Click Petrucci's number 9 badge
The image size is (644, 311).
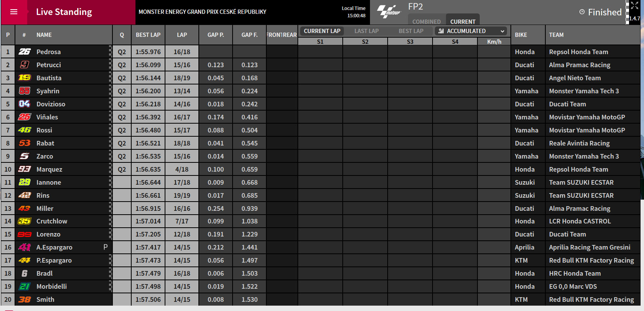point(25,65)
